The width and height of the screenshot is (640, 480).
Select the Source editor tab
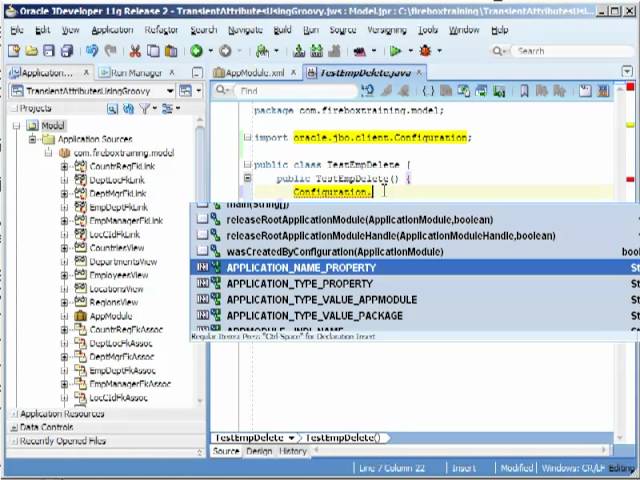pos(226,451)
